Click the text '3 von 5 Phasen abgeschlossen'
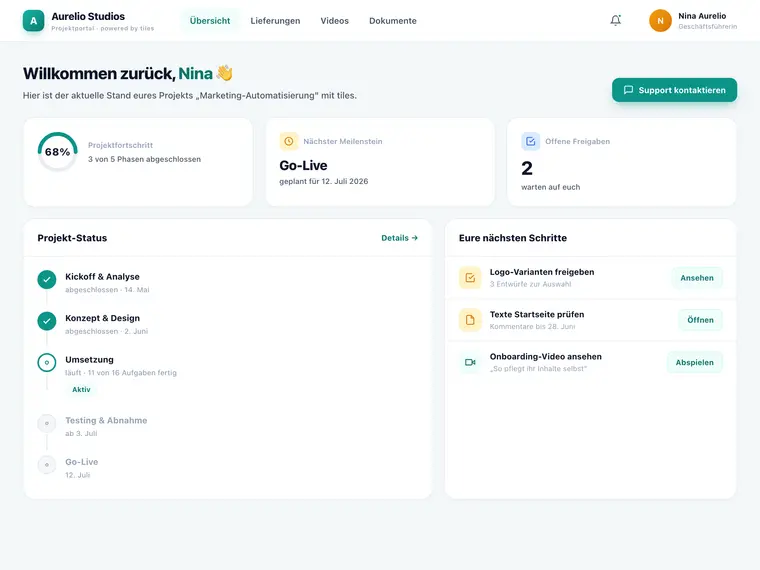Image resolution: width=760 pixels, height=570 pixels. (144, 159)
